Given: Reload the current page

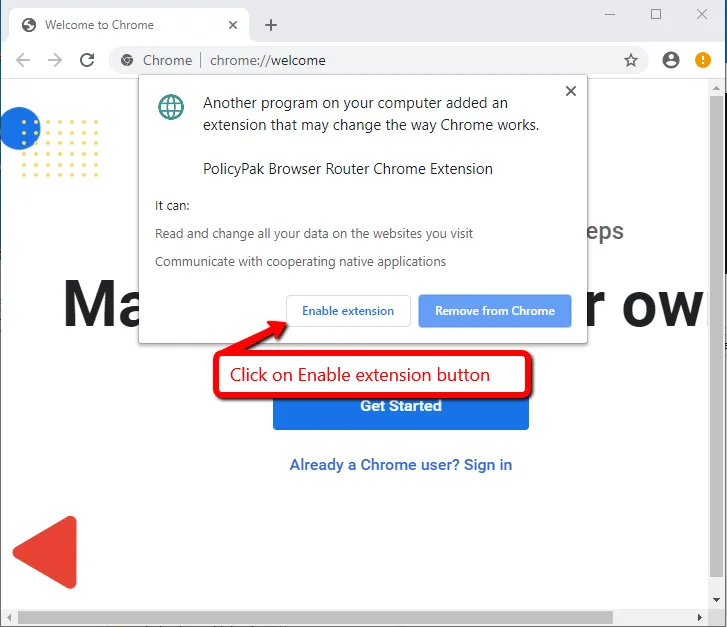Looking at the screenshot, I should pos(87,60).
